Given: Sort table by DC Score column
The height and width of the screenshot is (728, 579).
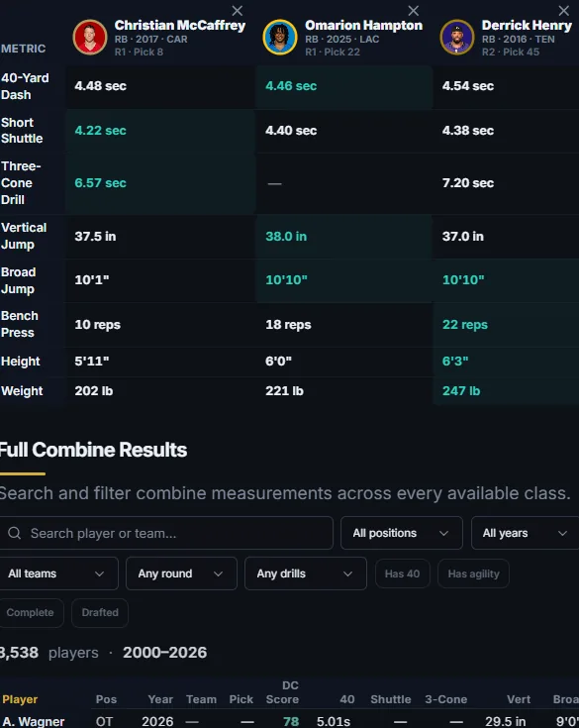Looking at the screenshot, I should click(x=282, y=692).
